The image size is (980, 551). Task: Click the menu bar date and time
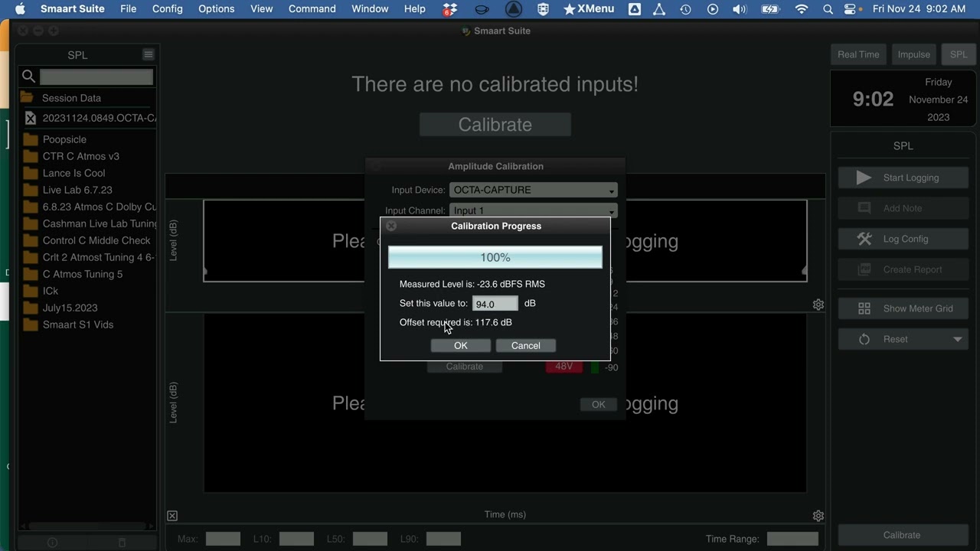[x=919, y=9]
